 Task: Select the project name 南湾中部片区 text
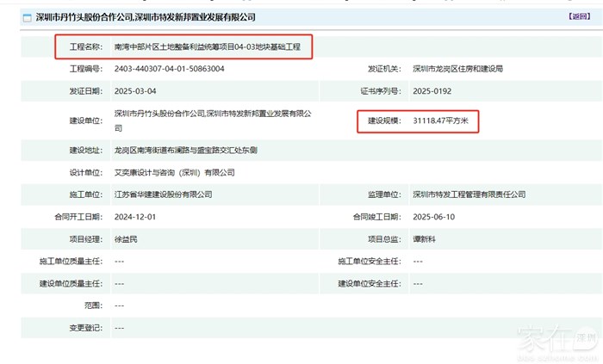[207, 47]
